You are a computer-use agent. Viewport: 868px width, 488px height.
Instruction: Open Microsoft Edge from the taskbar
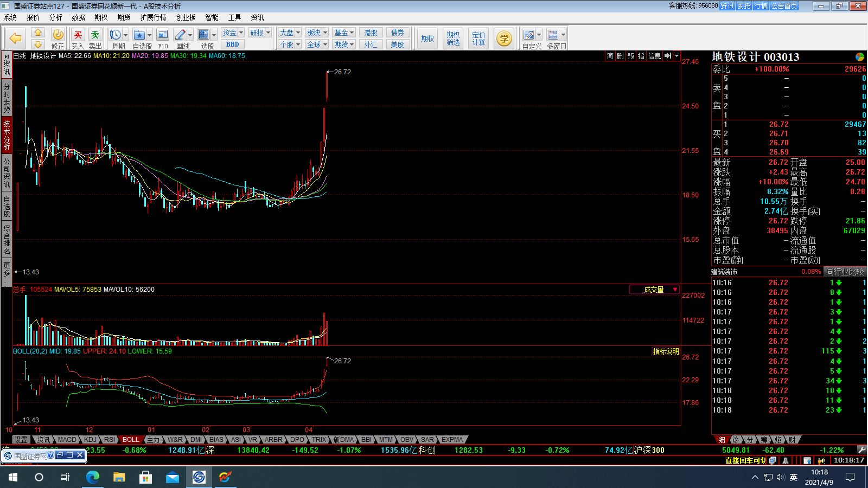click(x=93, y=477)
